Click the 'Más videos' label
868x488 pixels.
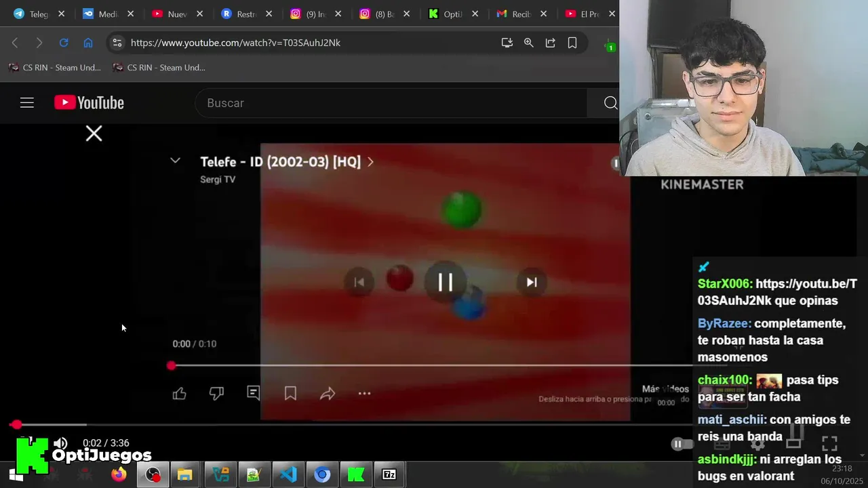(665, 389)
